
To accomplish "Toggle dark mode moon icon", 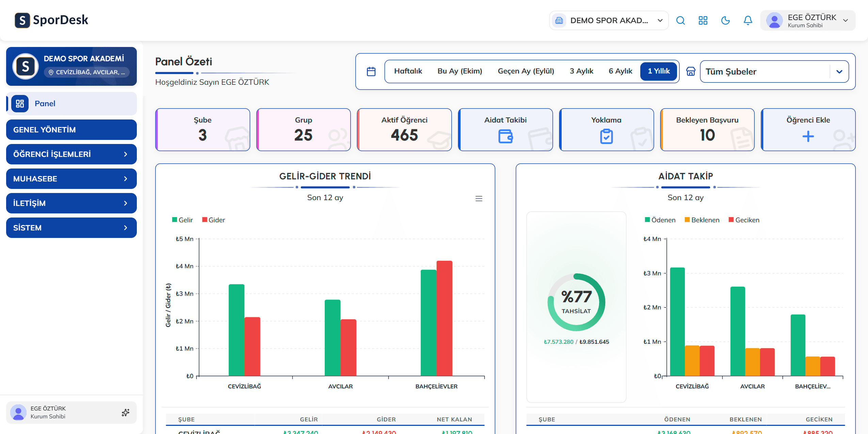I will (x=725, y=20).
